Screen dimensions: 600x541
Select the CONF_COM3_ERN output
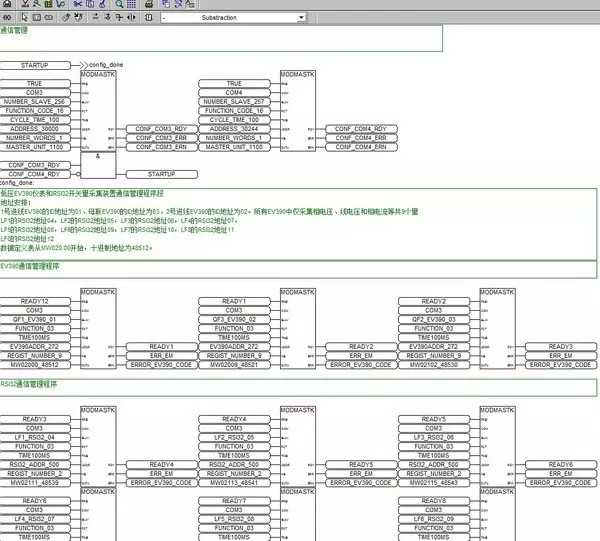[162, 147]
